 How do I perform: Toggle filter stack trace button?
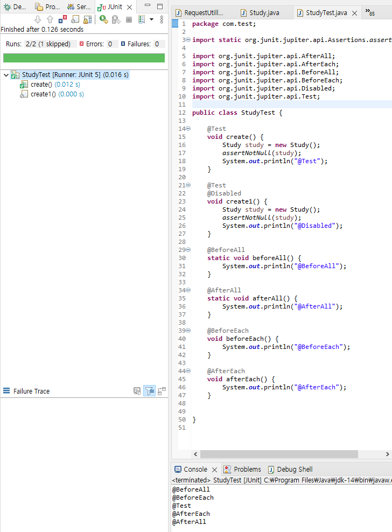click(149, 391)
